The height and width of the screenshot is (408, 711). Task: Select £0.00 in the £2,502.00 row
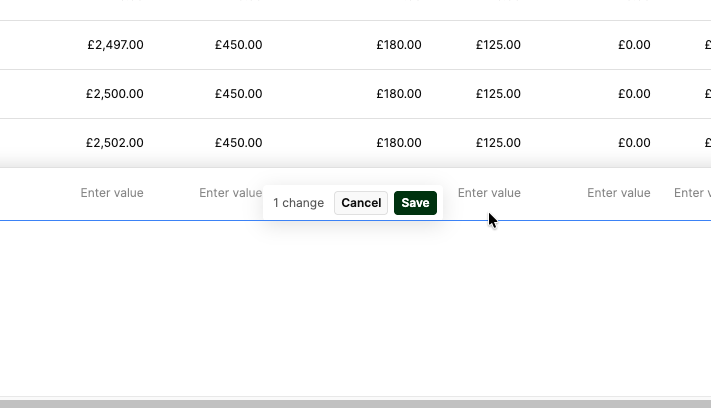634,143
